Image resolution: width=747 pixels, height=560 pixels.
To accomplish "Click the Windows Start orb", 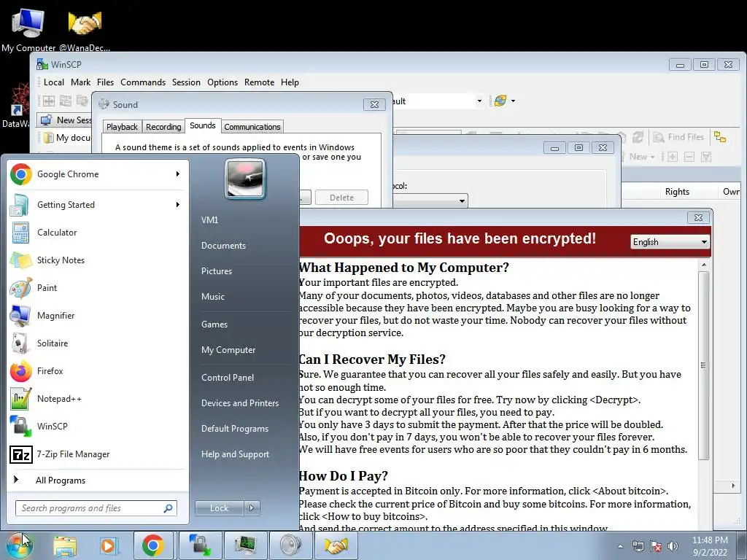I will (19, 545).
